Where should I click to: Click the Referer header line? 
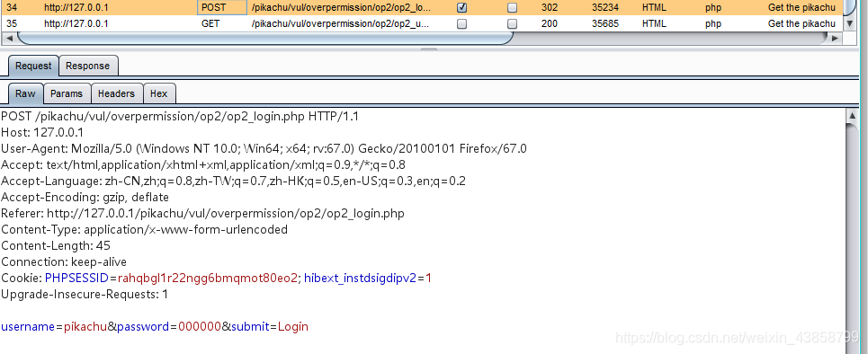pyautogui.click(x=202, y=214)
